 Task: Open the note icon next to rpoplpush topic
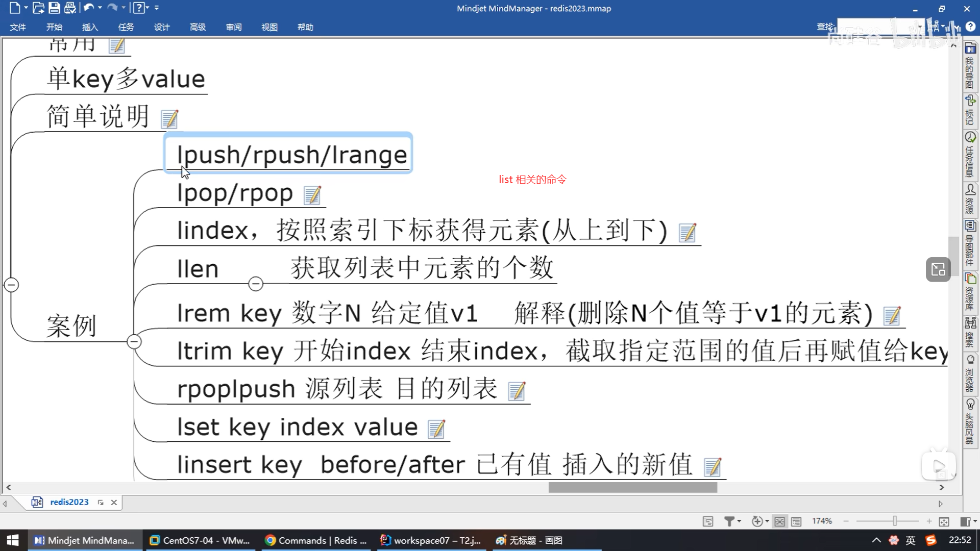tap(517, 391)
